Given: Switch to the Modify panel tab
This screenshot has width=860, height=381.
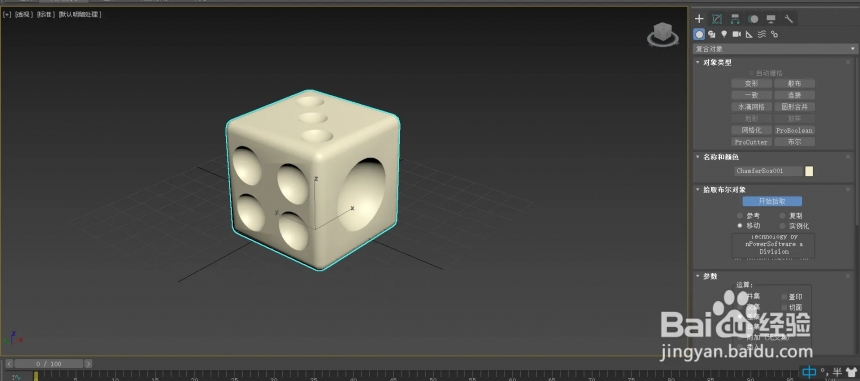Looking at the screenshot, I should (x=717, y=19).
